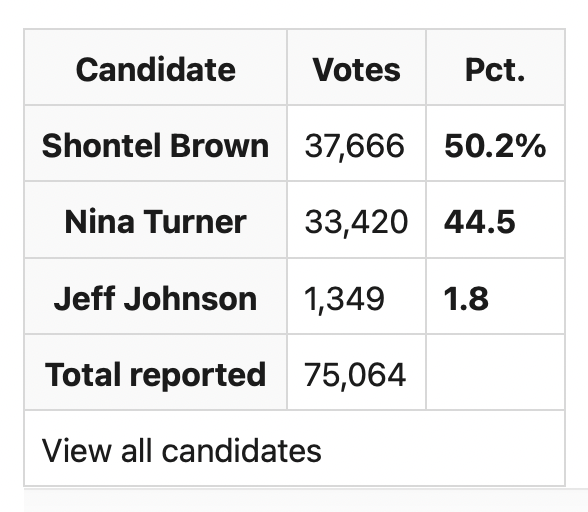
Task: Click the word Turner in second row
Action: [195, 222]
